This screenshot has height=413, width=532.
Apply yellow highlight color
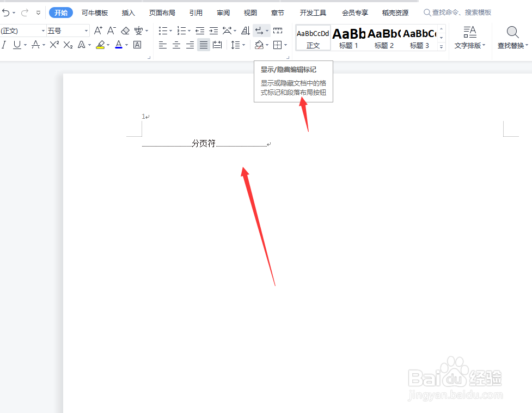pos(100,45)
